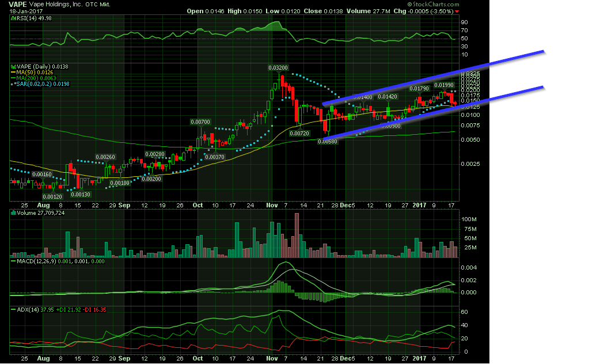Open the red change dropdown arrow near Chg -3.50%

[458, 10]
